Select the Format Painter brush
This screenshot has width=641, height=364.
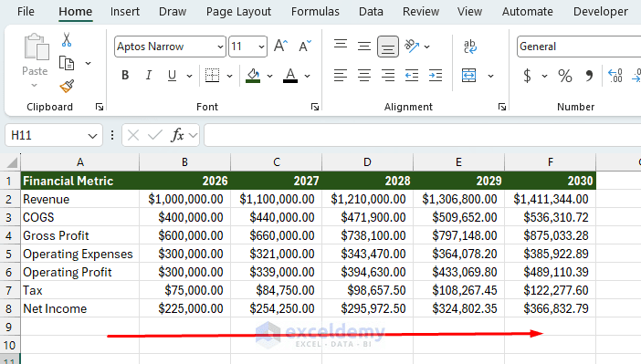coord(67,86)
